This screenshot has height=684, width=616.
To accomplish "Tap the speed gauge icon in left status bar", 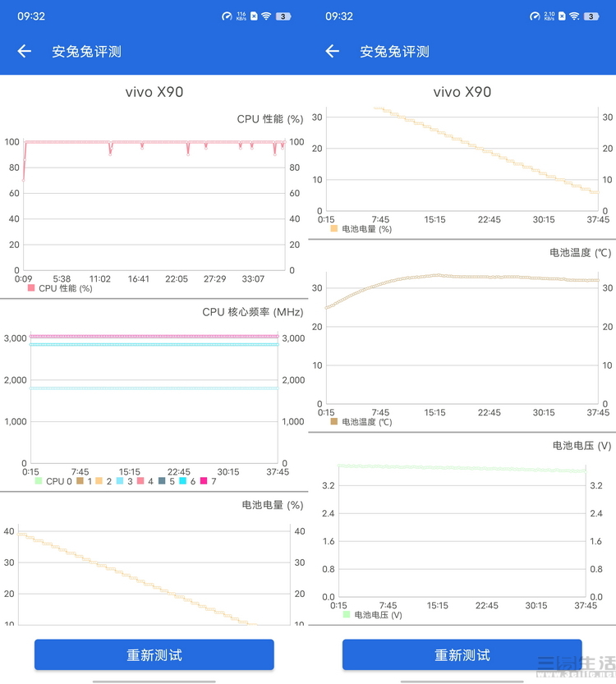I will [x=227, y=16].
